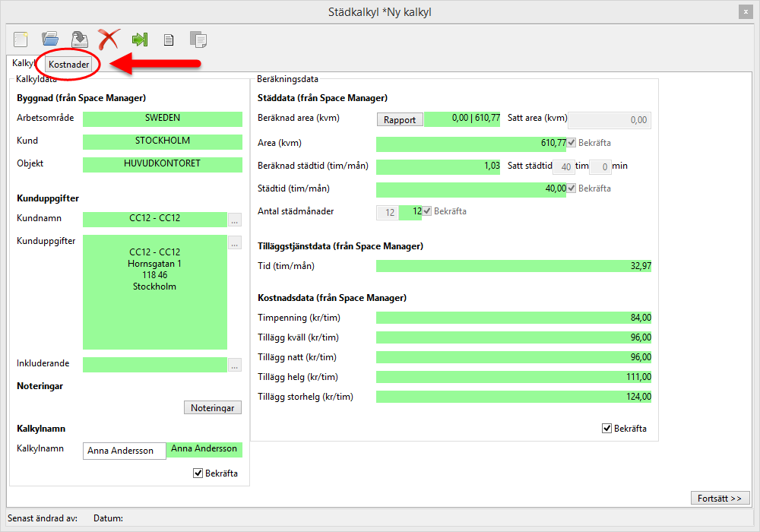
Task: Uncheck Bekräfta next to Area (kvm)
Action: tap(572, 142)
